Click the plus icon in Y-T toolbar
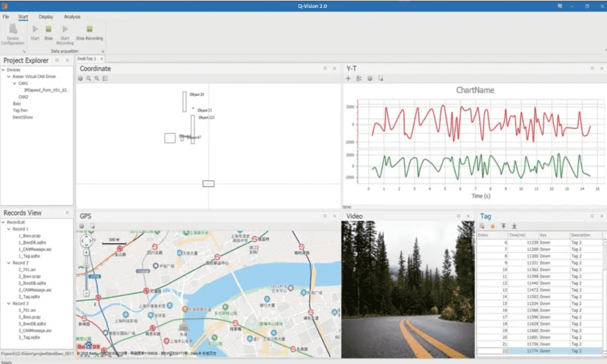607x364 pixels. point(348,78)
